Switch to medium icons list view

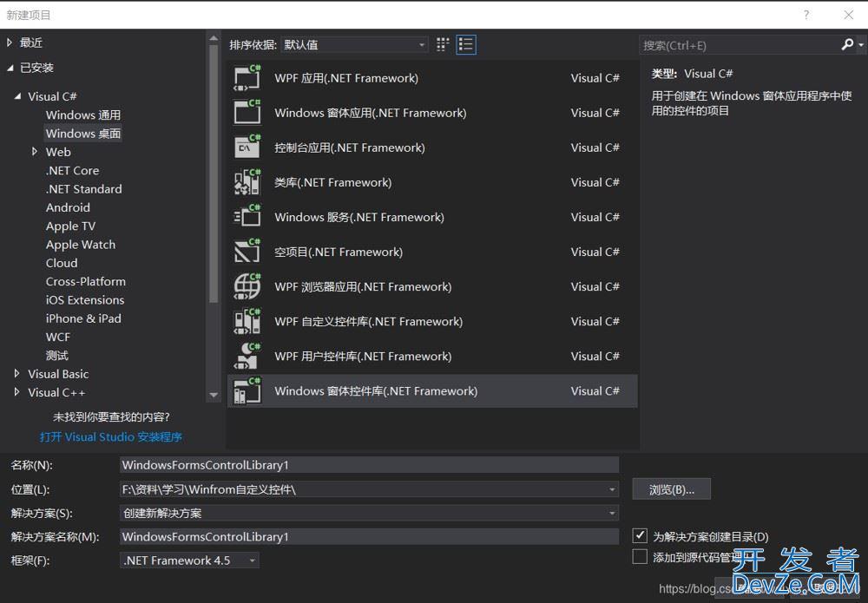(x=466, y=45)
